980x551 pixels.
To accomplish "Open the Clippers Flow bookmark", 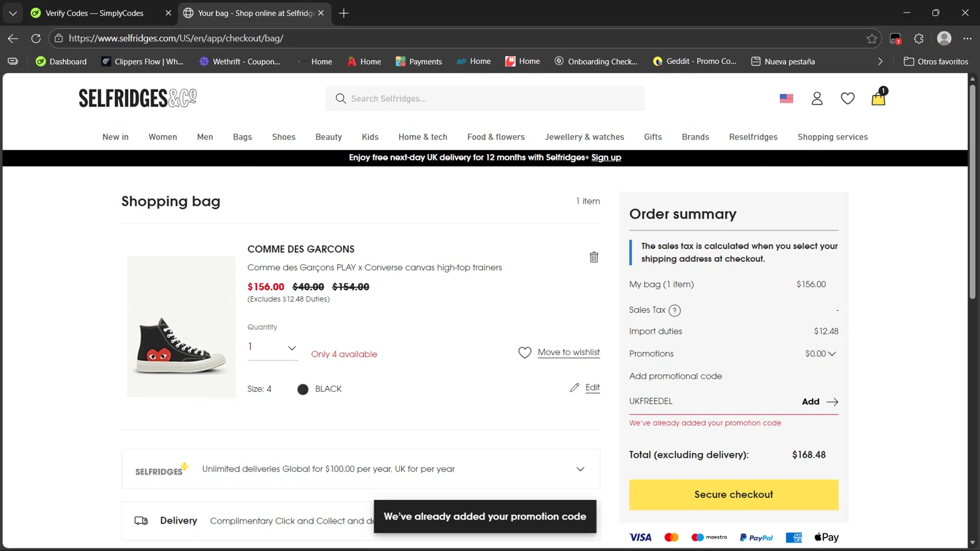I will pos(142,61).
